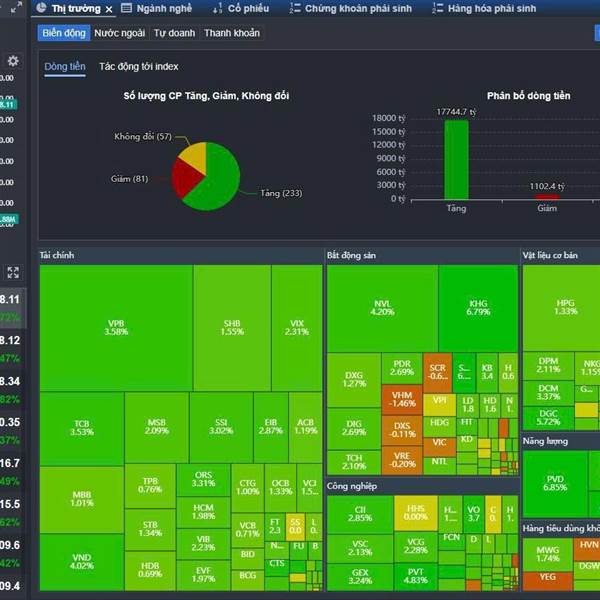Click the HCM 1.98% tile
The width and height of the screenshot is (600, 600).
pos(203,512)
